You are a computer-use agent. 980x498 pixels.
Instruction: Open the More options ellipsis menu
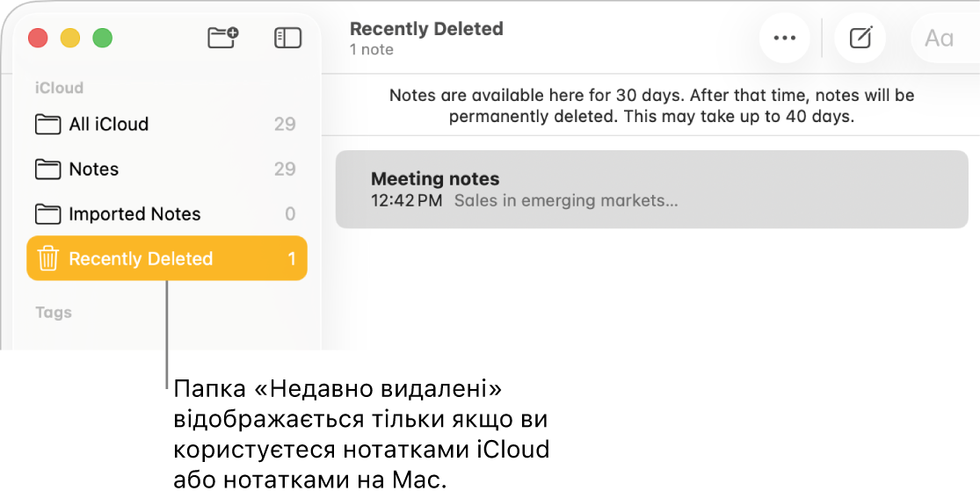[x=784, y=38]
